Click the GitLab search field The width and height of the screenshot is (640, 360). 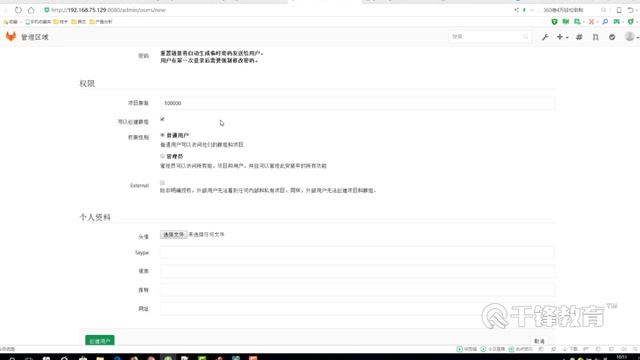point(490,37)
